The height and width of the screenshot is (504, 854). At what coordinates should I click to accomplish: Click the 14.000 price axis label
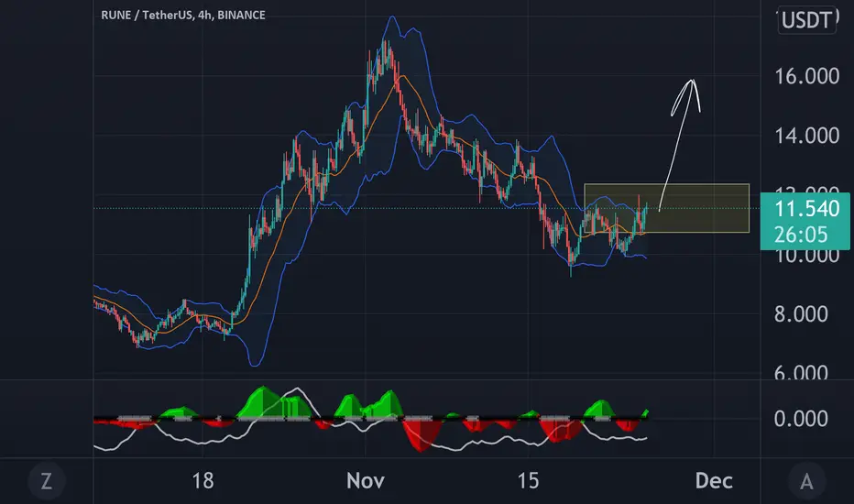(x=806, y=136)
